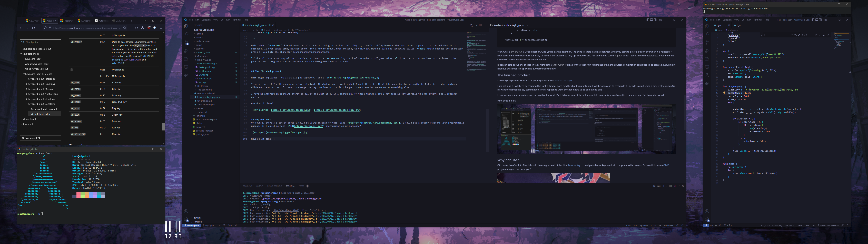
Task: Go to next match in find widget
Action: point(820,35)
